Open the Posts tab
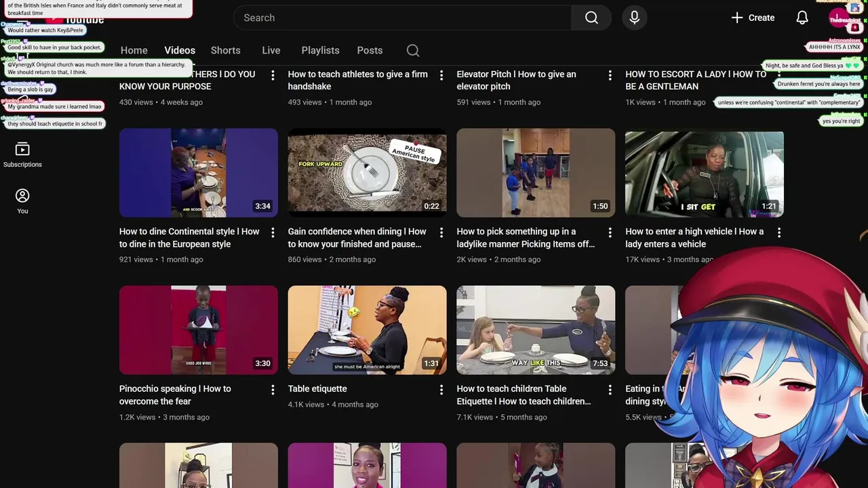868x488 pixels. (370, 50)
